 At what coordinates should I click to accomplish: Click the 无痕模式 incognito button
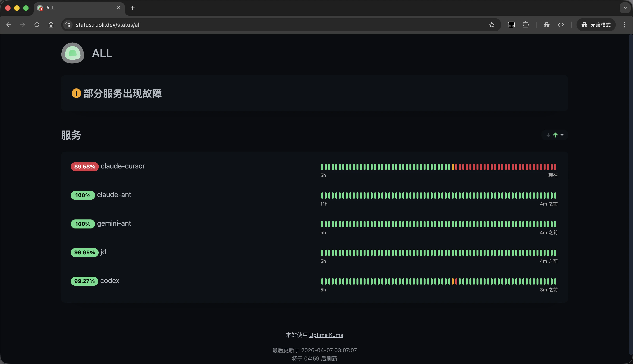pyautogui.click(x=596, y=25)
